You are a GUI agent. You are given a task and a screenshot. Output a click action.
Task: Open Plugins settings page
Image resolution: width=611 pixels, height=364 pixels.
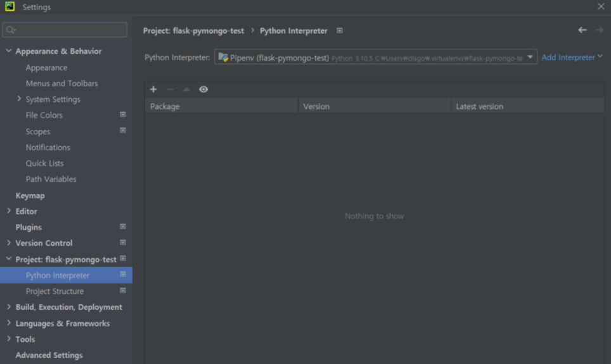pyautogui.click(x=29, y=227)
